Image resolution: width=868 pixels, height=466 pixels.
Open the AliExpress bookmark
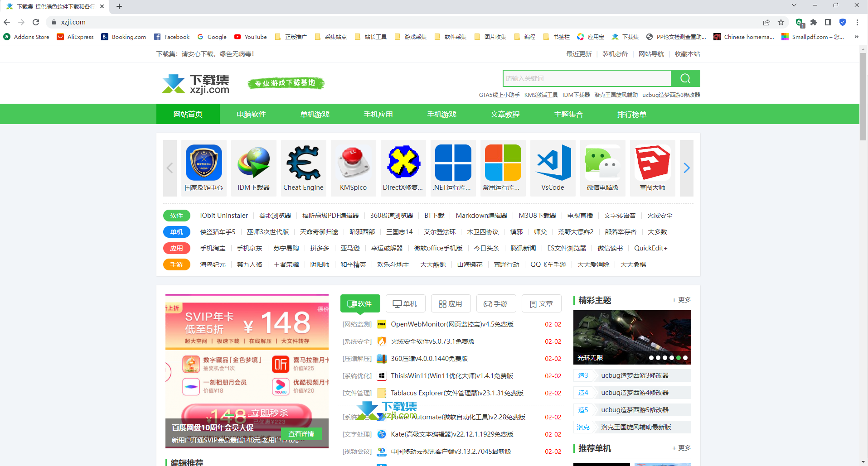(x=75, y=37)
